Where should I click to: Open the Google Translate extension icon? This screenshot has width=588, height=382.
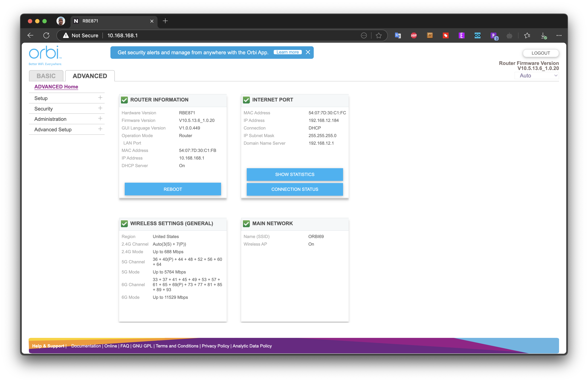[x=398, y=35]
